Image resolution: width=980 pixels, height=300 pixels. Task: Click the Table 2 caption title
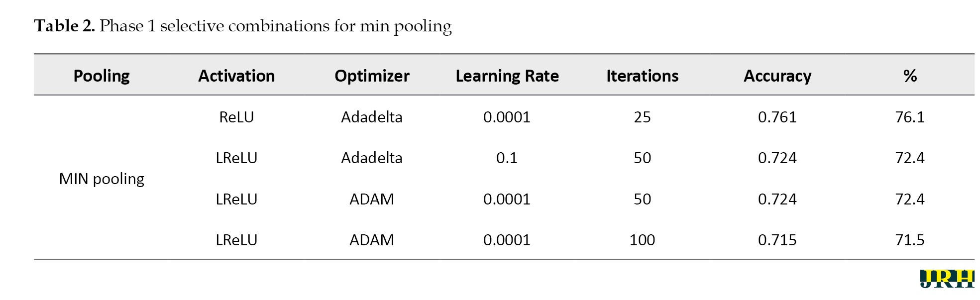click(242, 26)
